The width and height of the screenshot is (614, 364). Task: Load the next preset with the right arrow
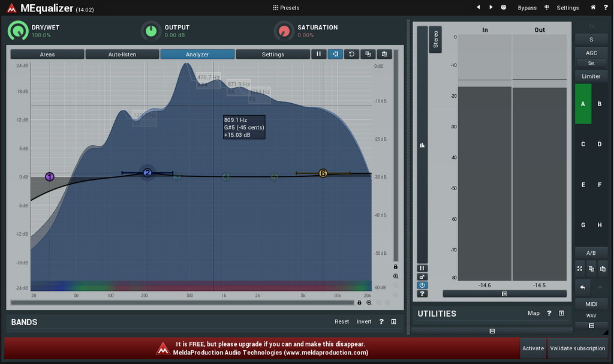[x=490, y=7]
